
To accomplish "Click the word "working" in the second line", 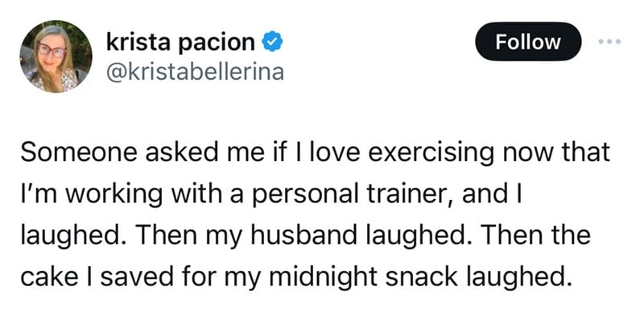I will tap(114, 195).
